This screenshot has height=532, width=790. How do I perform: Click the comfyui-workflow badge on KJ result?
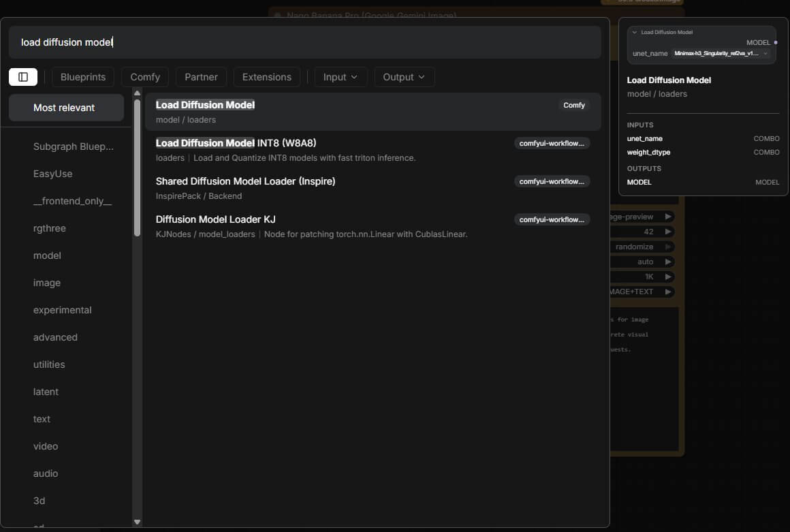[552, 219]
